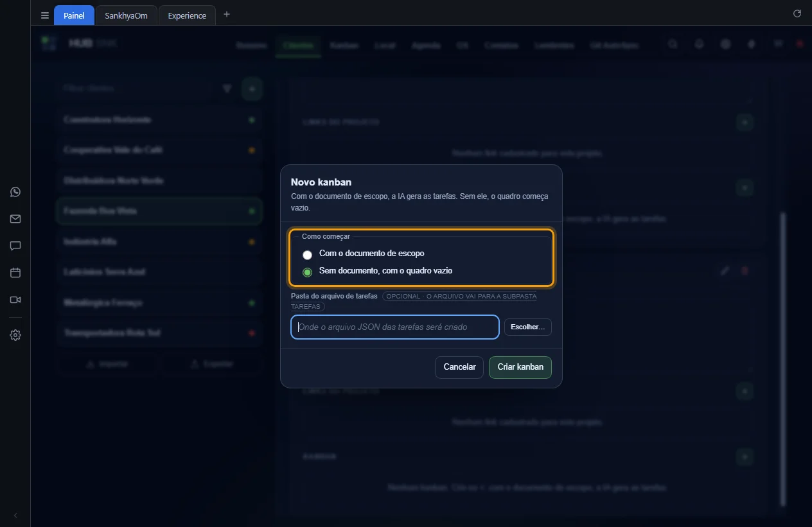Screen dimensions: 812x527
Task: Click the pencil edit icon behind dialog
Action: point(725,271)
